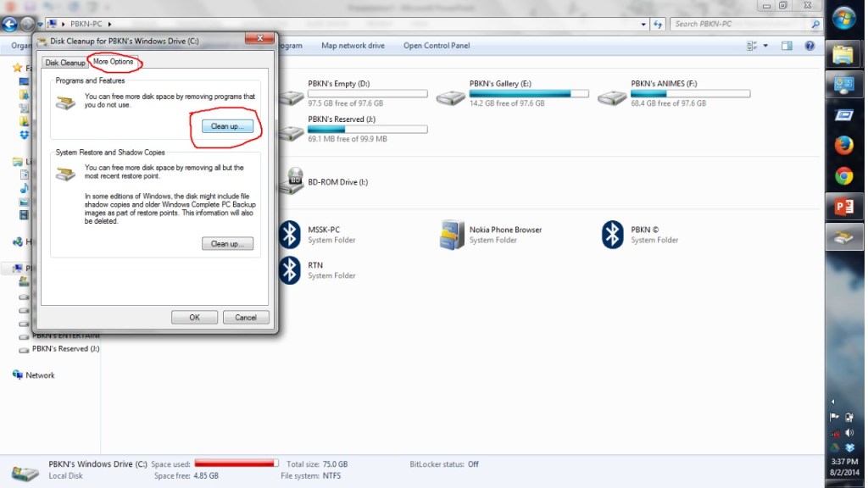This screenshot has height=488, width=868.
Task: Click Clean up under System Restore
Action: click(x=226, y=243)
